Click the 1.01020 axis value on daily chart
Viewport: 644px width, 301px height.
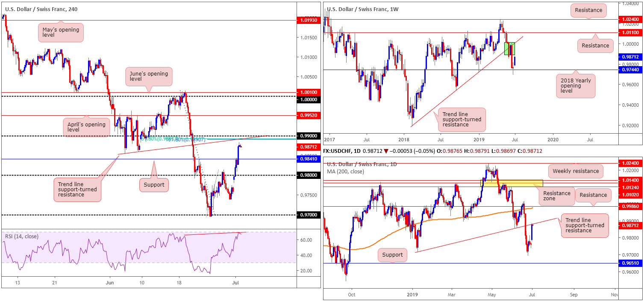630,194
